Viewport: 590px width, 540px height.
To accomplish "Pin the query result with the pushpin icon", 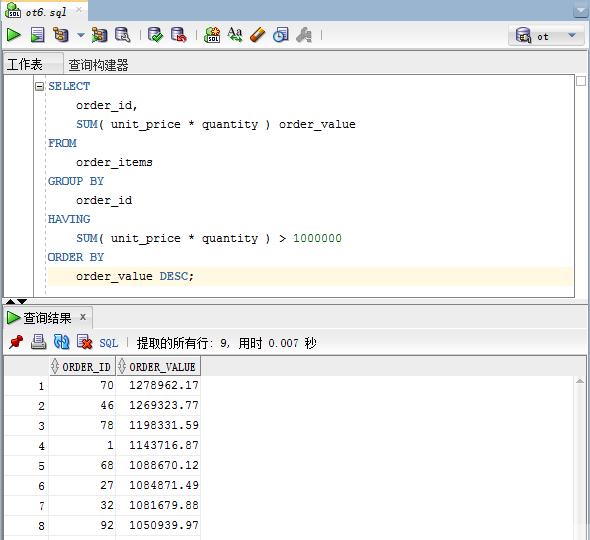I will (16, 342).
